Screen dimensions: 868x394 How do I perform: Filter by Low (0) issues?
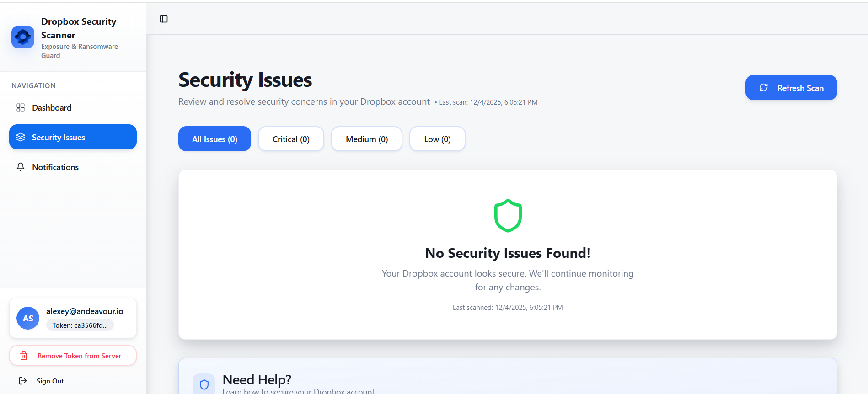point(437,139)
